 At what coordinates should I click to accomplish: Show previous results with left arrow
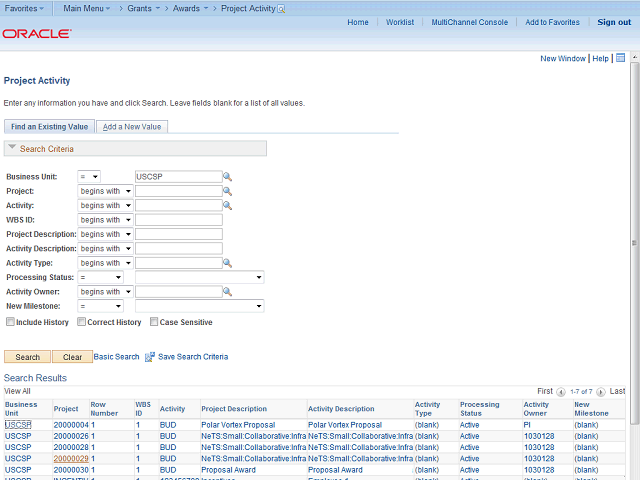[x=561, y=392]
